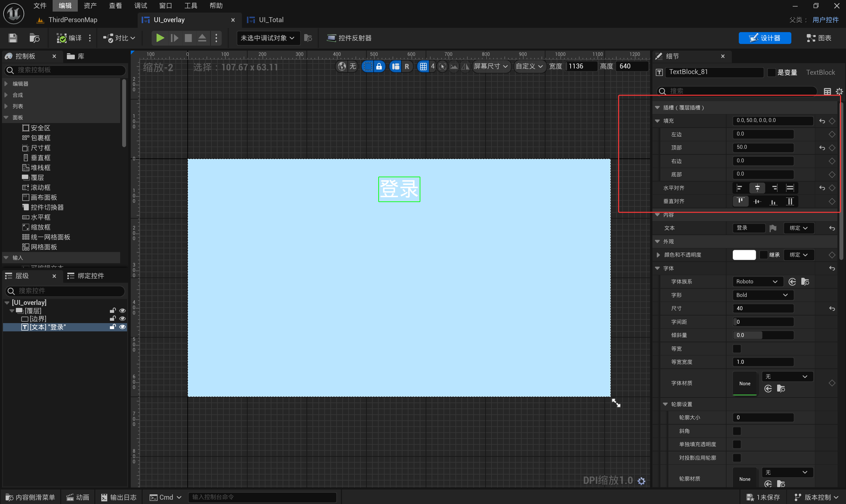Click the mirror flip icon in viewport toolbar
Screen dimensions: 846x504
click(x=465, y=66)
